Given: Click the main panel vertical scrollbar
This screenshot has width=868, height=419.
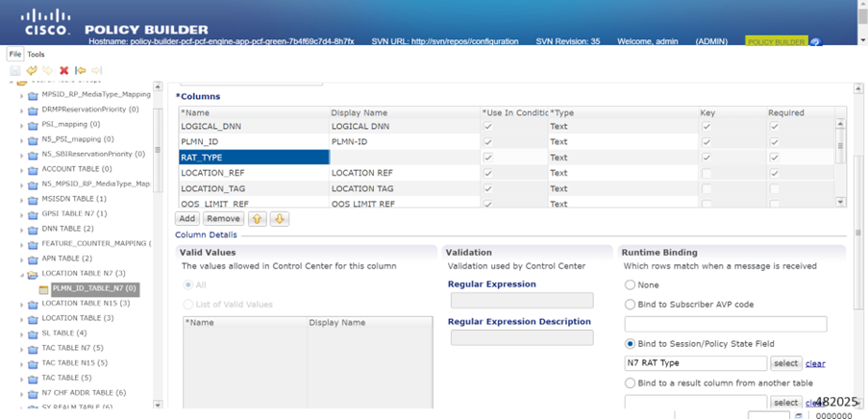Looking at the screenshot, I should click(858, 233).
